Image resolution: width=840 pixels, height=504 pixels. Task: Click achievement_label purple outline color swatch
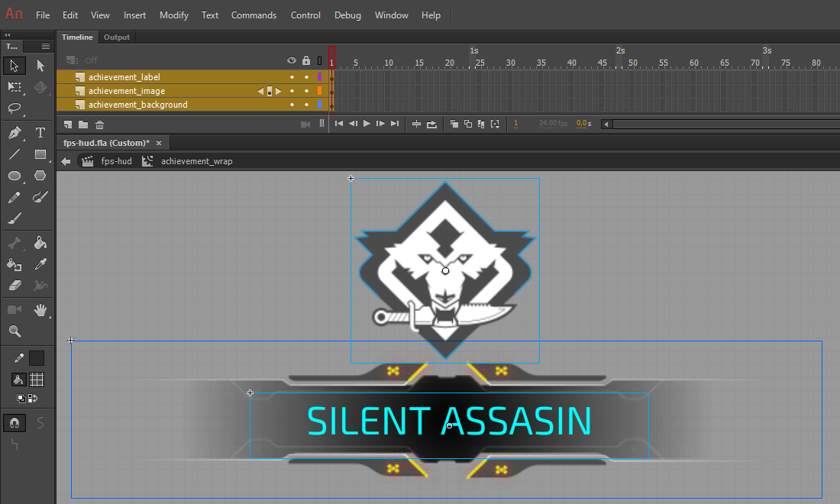point(320,77)
